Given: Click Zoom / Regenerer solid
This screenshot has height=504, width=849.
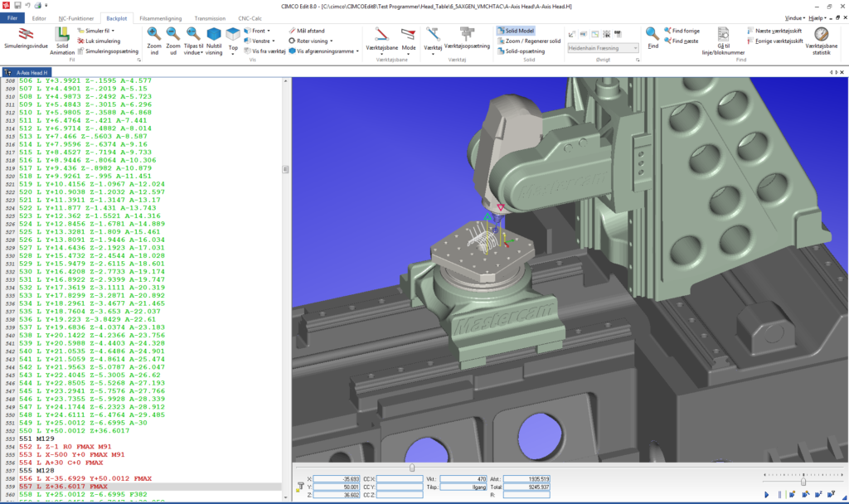Looking at the screenshot, I should pos(529,41).
